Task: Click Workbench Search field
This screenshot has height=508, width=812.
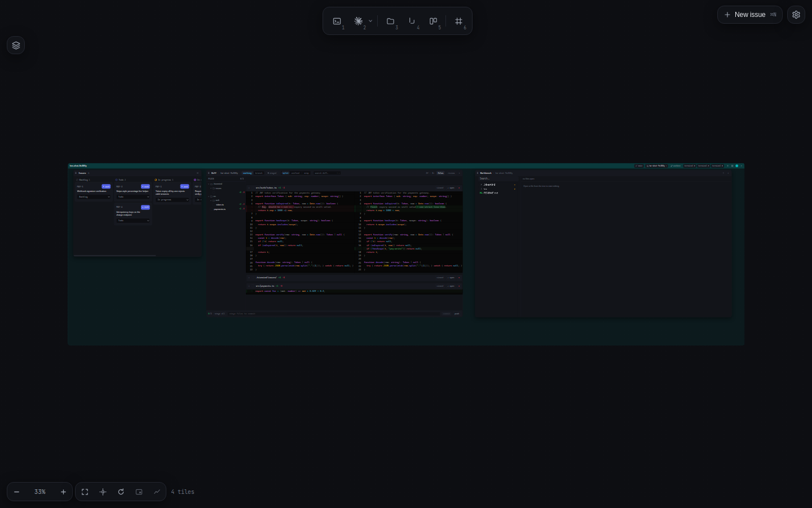Action: (x=497, y=178)
